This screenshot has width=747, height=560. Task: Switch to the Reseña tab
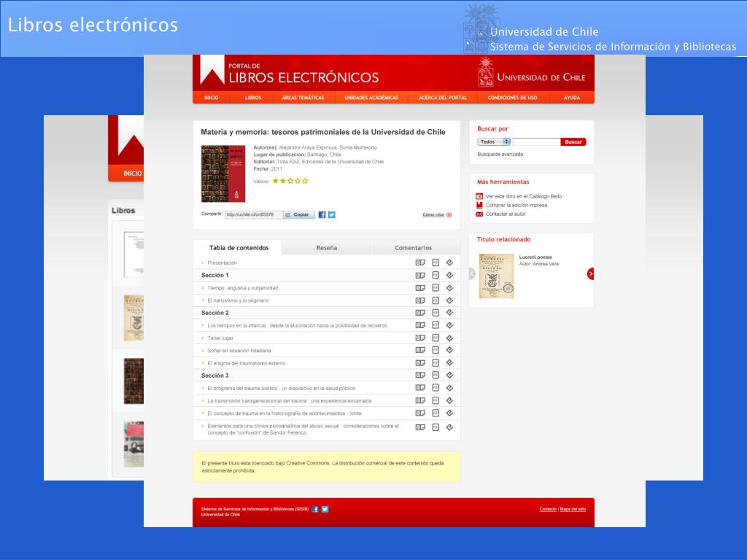326,248
